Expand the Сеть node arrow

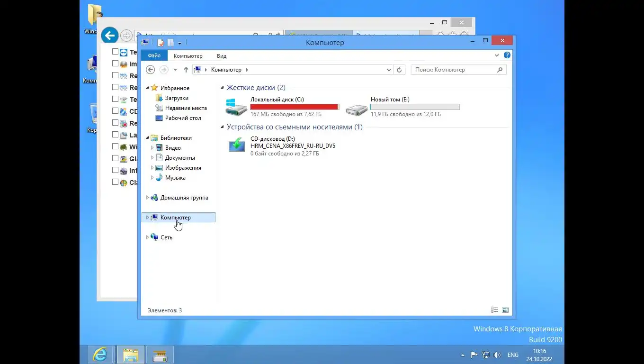tap(147, 237)
